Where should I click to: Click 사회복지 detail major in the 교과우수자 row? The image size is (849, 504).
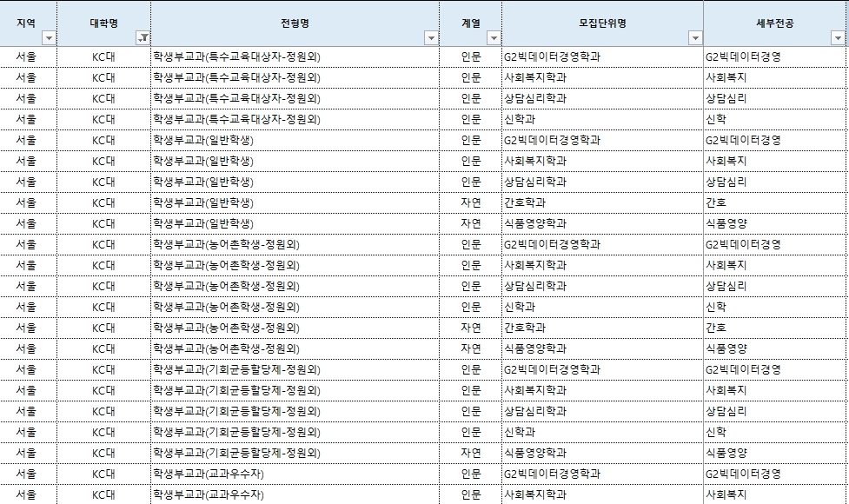pyautogui.click(x=726, y=494)
